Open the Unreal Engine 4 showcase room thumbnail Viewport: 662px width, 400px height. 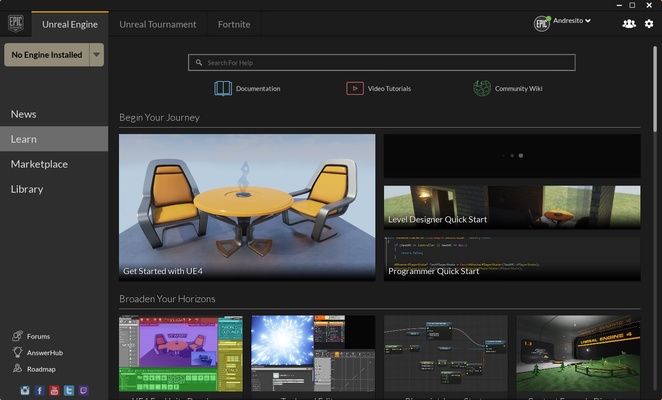pos(578,354)
